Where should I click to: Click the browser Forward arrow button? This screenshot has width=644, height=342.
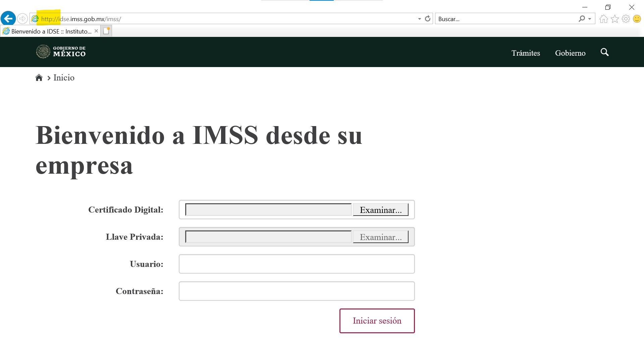click(22, 18)
